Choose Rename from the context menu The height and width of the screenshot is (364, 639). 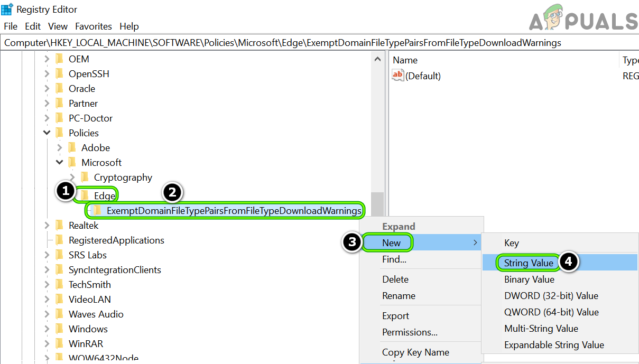[399, 296]
